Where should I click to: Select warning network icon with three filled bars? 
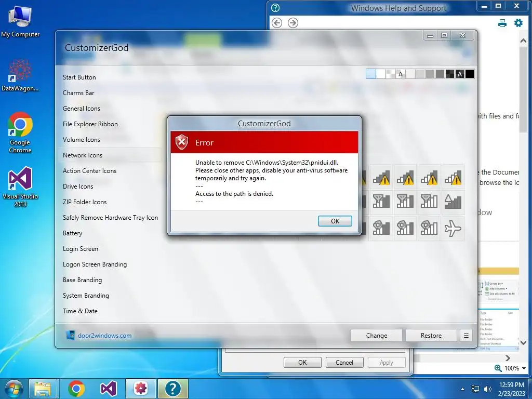click(429, 178)
